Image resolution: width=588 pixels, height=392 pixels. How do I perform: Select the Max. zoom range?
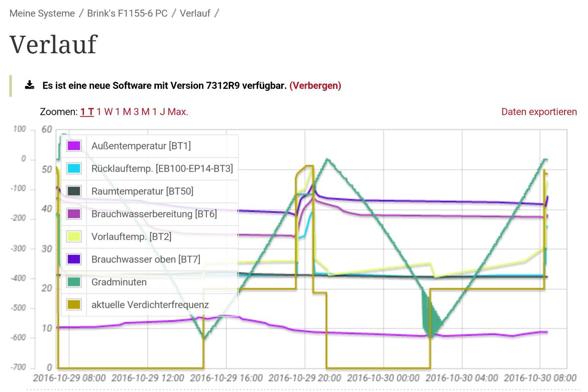coord(178,112)
